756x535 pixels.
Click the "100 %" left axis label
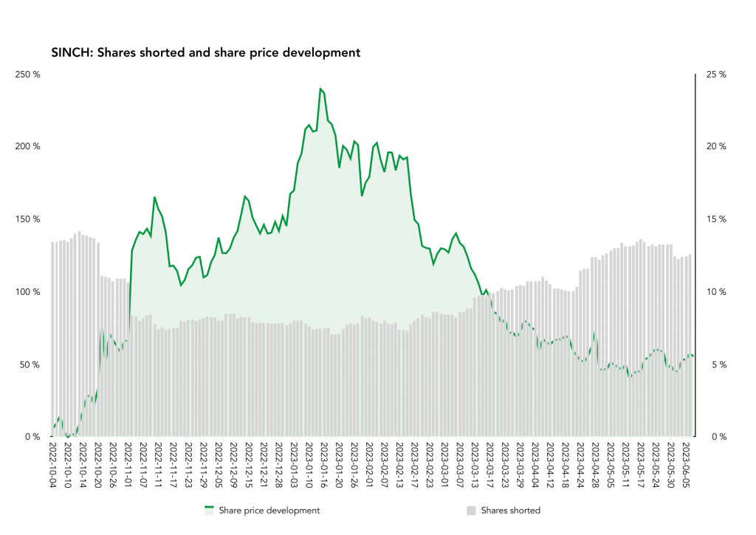28,292
